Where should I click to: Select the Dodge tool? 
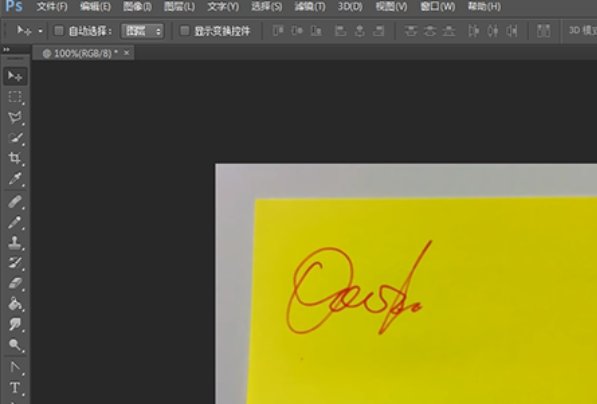click(15, 345)
